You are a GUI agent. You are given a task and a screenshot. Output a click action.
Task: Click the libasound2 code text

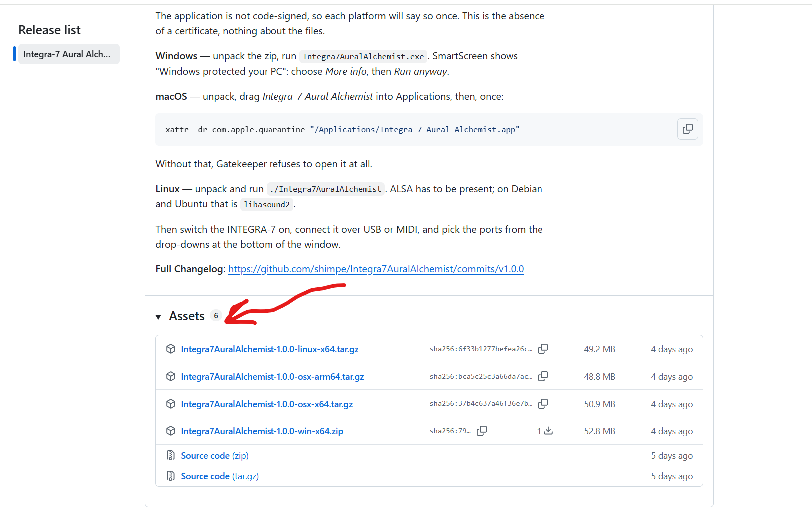pyautogui.click(x=267, y=205)
